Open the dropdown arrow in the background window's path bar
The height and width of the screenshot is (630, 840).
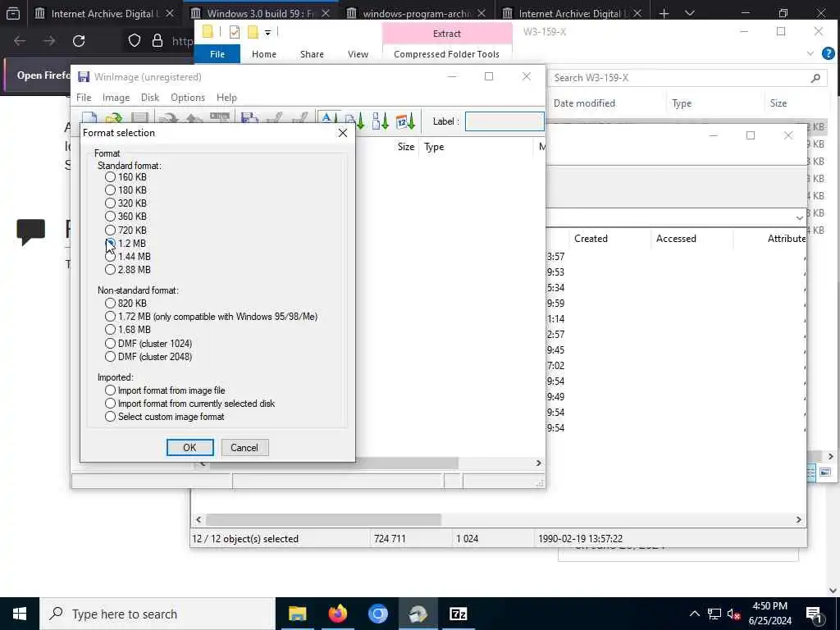point(799,217)
